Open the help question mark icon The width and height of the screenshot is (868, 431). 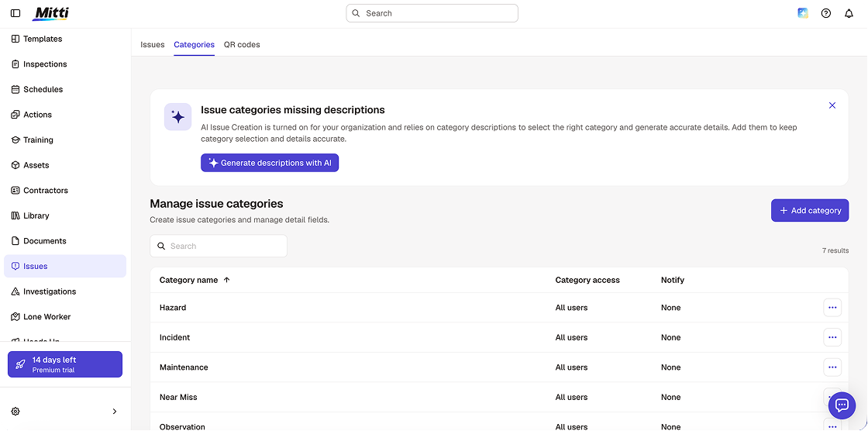tap(826, 13)
